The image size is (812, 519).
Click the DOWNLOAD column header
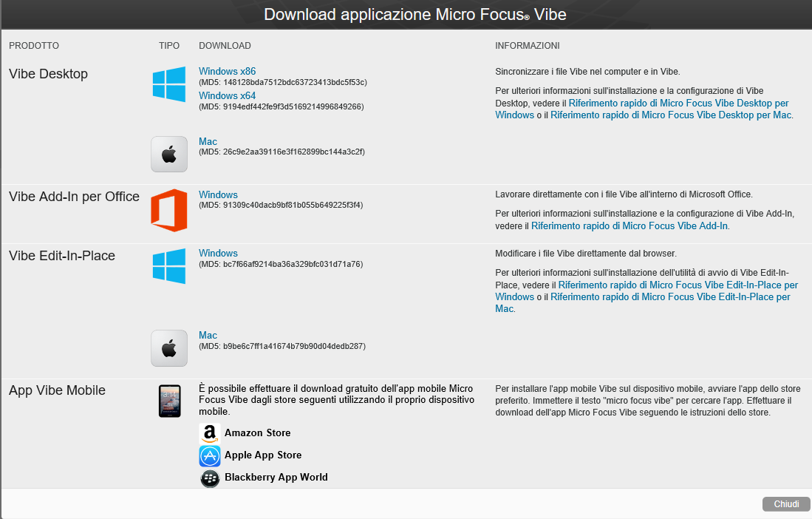click(225, 46)
